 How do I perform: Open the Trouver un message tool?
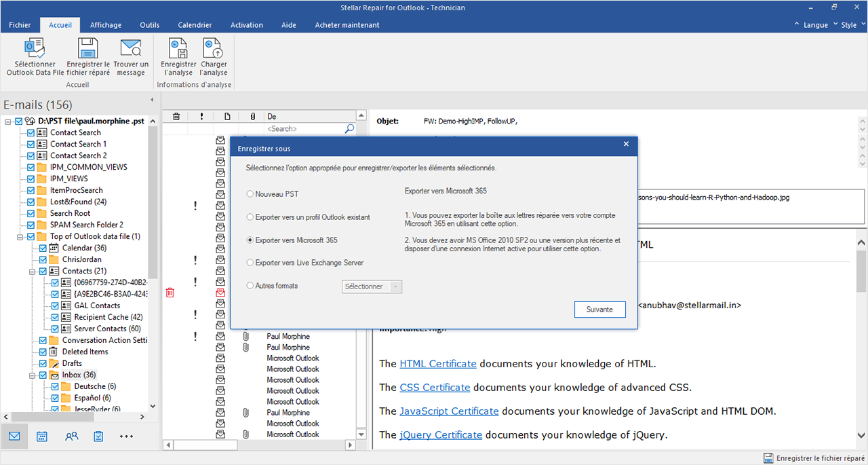pos(130,50)
